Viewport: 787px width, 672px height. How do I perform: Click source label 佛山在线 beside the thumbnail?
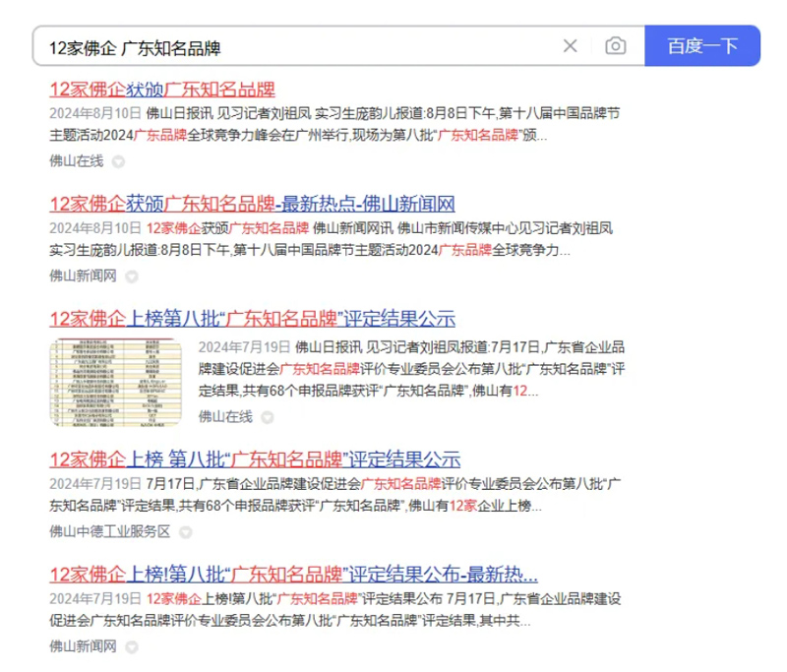click(x=225, y=416)
